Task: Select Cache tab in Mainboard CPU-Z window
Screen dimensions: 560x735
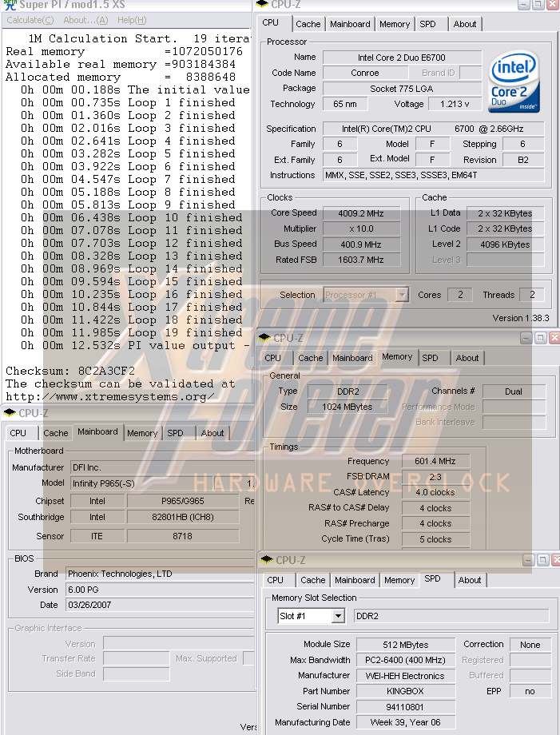Action: (56, 433)
